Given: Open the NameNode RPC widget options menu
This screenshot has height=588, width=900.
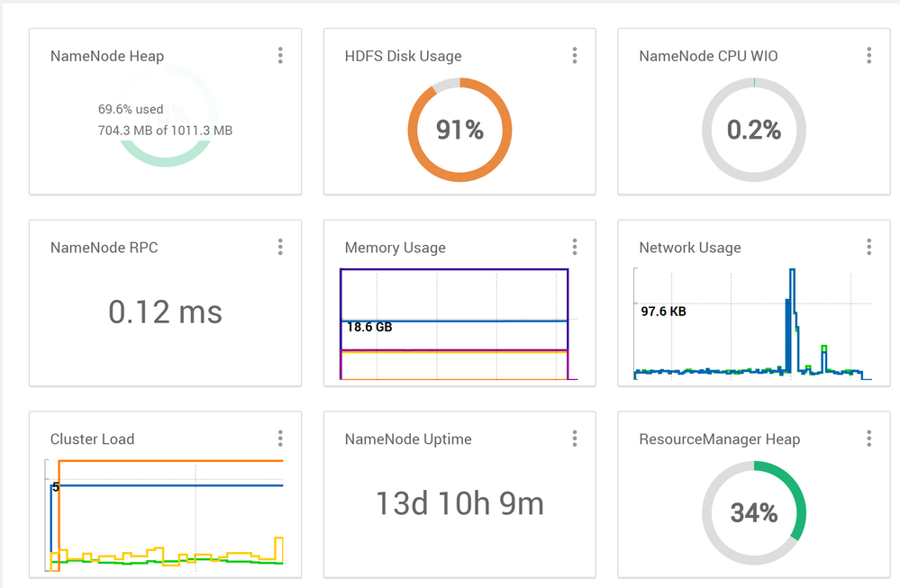Looking at the screenshot, I should coord(280,247).
